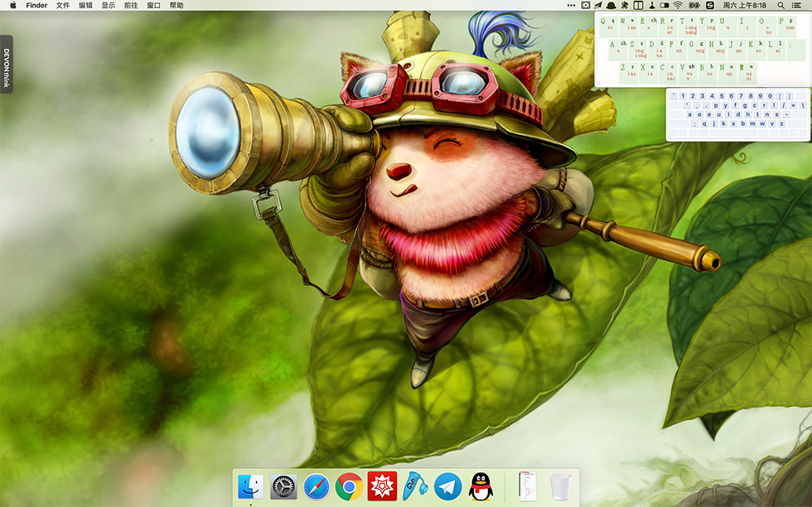812x507 pixels.
Task: Open the 显示 menu
Action: (109, 5)
